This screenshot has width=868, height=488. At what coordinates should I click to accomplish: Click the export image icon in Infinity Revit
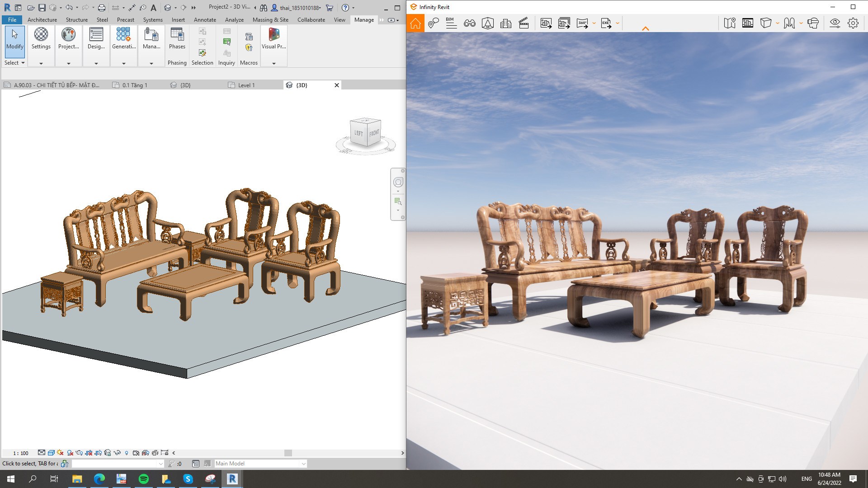[x=546, y=23]
